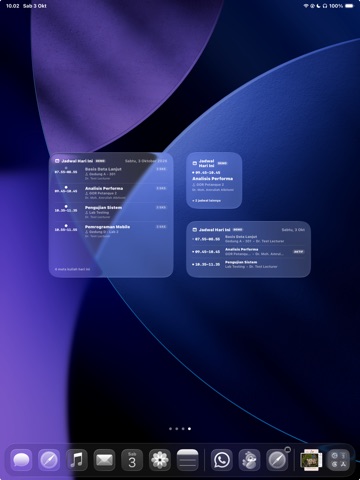The width and height of the screenshot is (360, 480).
Task: Open the Music app in the dock
Action: click(77, 460)
